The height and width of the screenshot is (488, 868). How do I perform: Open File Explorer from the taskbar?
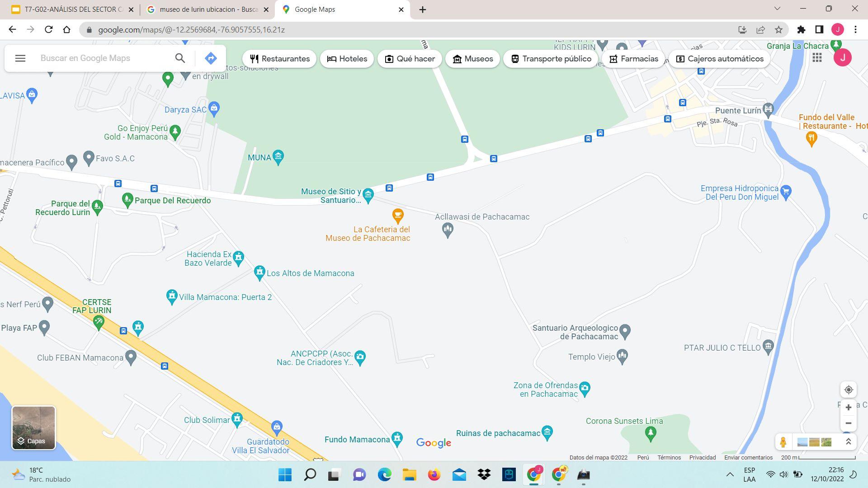(409, 475)
